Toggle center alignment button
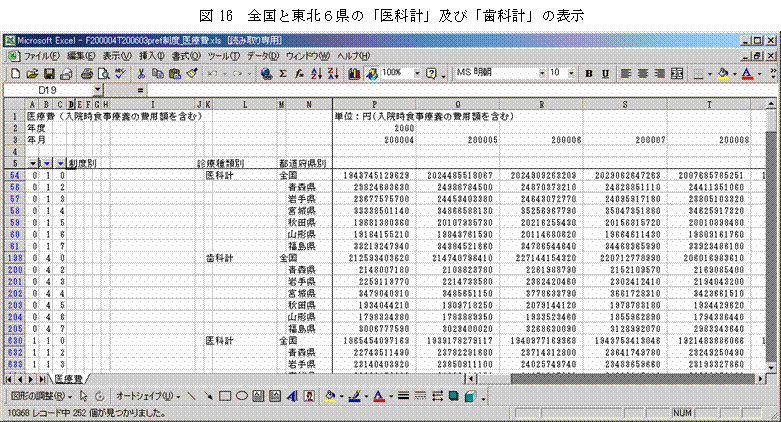Screen dimensions: 781x422 tap(642, 73)
